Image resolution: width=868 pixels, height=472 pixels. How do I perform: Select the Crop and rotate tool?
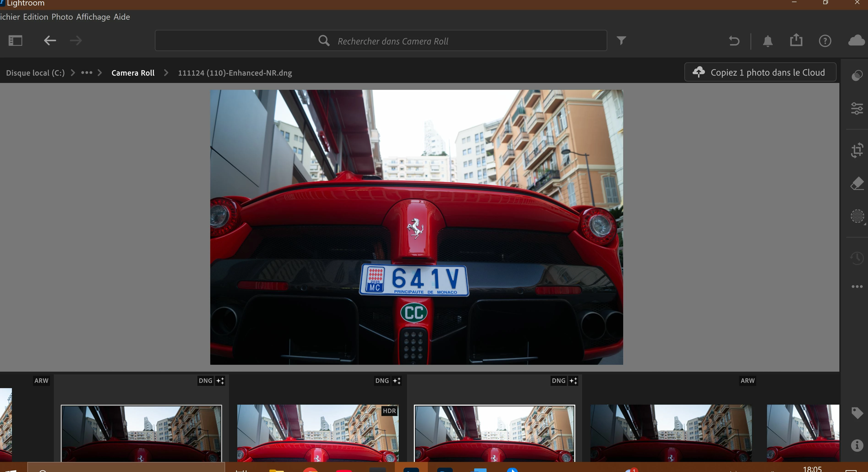click(x=857, y=150)
